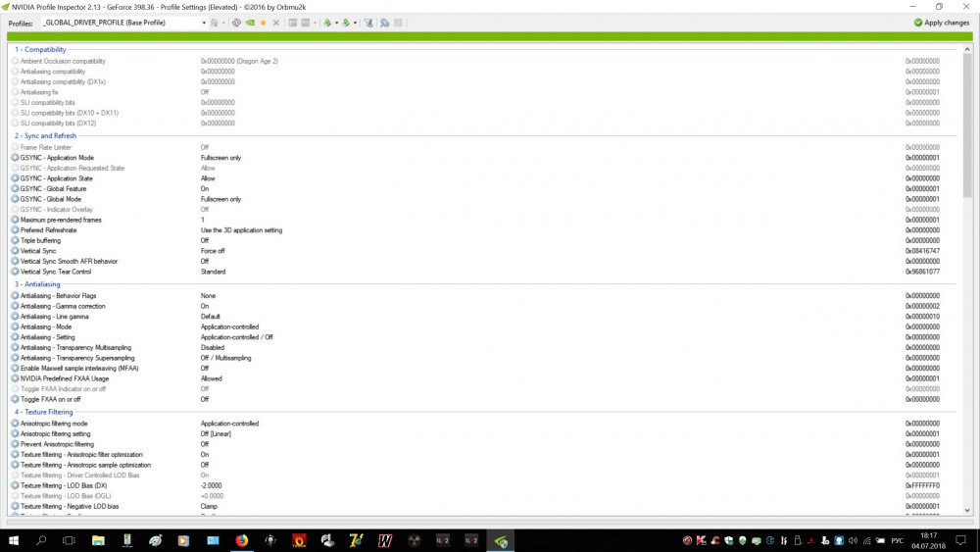Select Ambient Occlusion compatibility row
Viewport: 980px width, 552px height.
click(482, 61)
